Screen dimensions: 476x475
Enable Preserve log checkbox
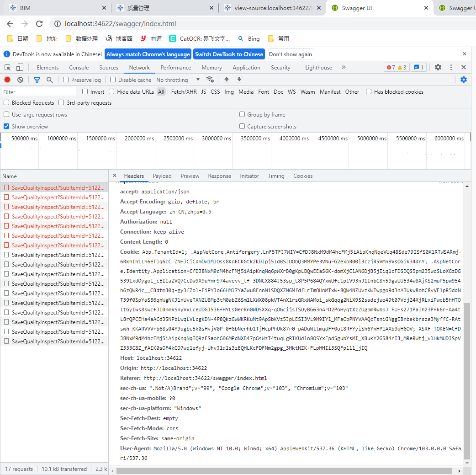click(66, 80)
